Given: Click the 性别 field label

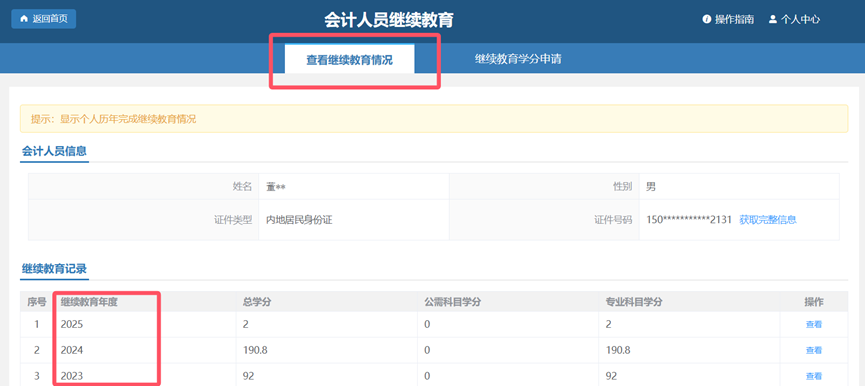Looking at the screenshot, I should point(622,187).
